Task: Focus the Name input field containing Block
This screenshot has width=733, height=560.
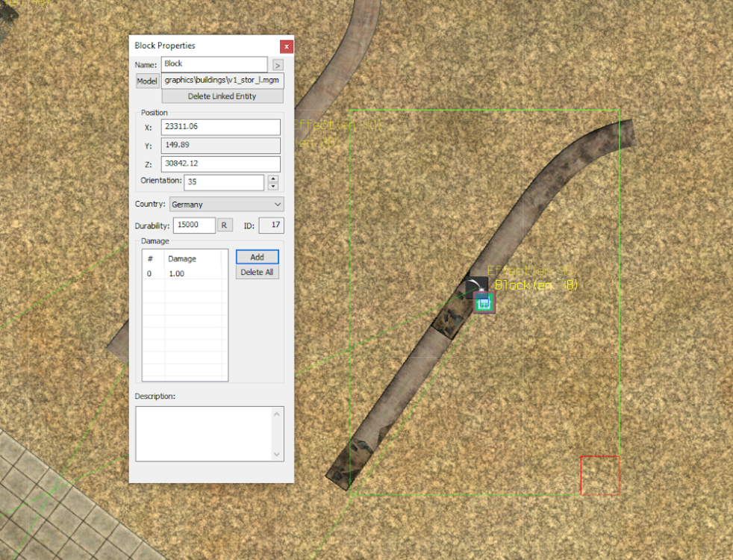Action: point(214,64)
